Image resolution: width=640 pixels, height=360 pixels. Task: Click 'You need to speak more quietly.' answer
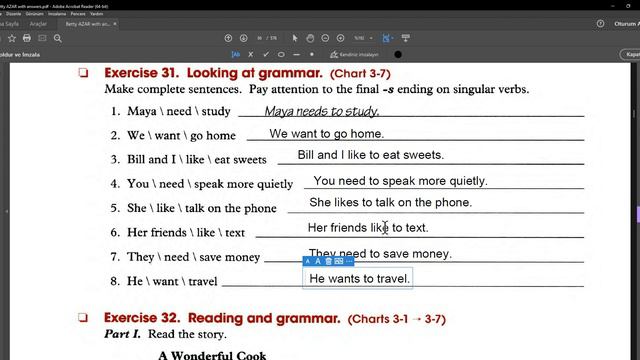[400, 181]
